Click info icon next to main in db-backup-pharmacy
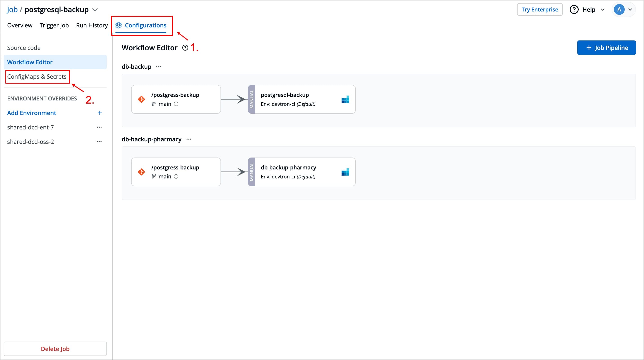Image resolution: width=644 pixels, height=360 pixels. [x=176, y=176]
